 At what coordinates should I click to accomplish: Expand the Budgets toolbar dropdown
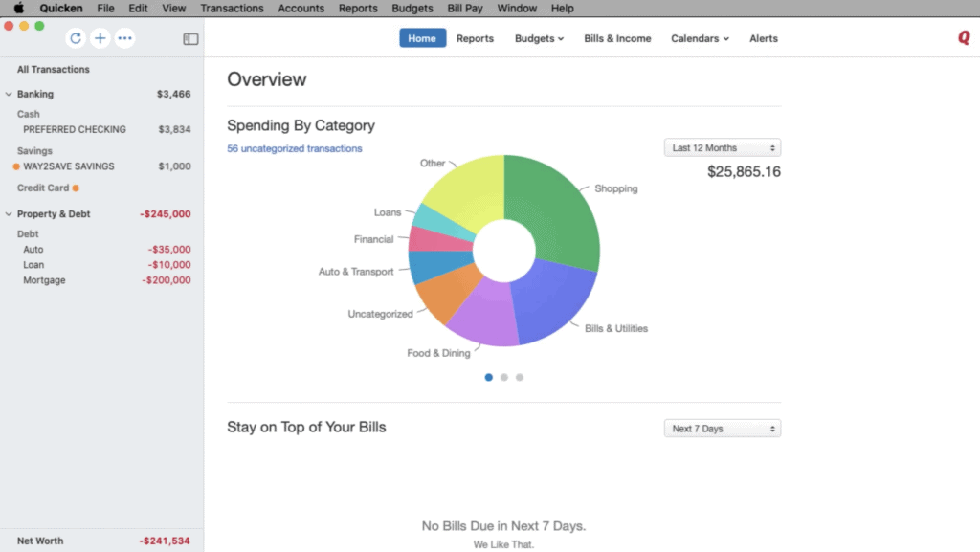pyautogui.click(x=540, y=38)
